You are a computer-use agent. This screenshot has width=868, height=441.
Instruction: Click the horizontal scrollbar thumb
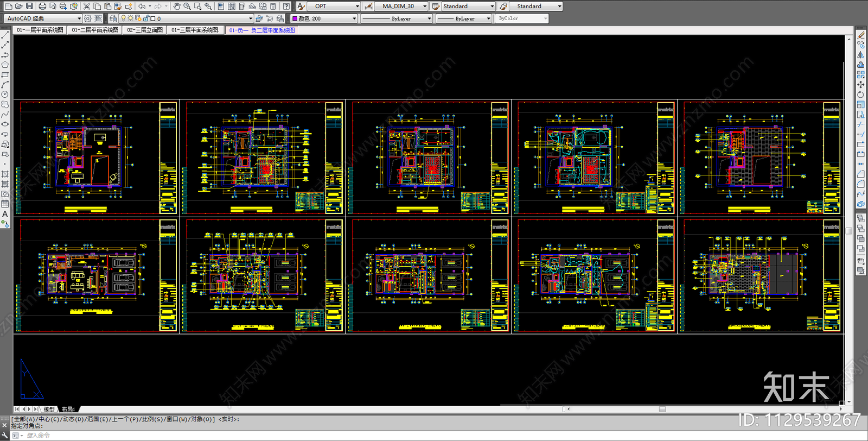662,409
